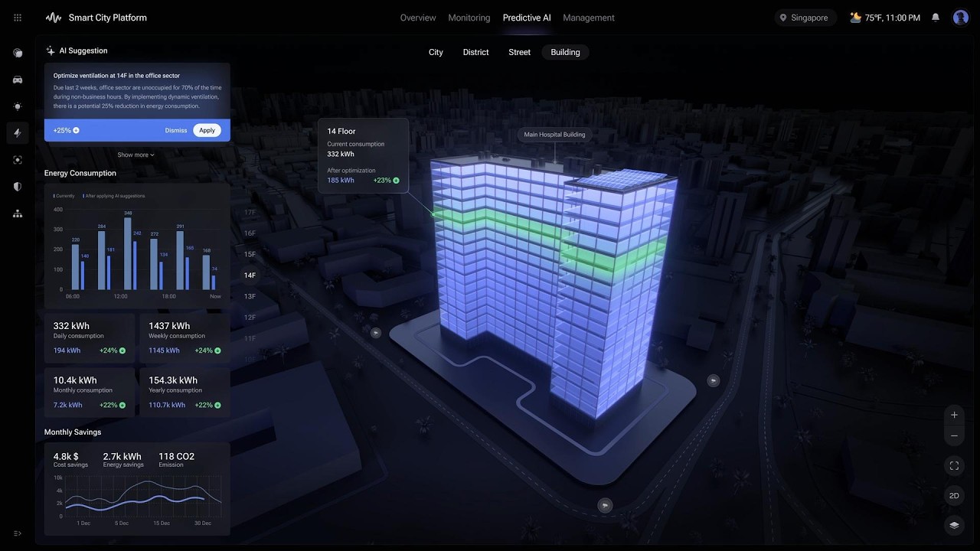This screenshot has height=551, width=980.
Task: Select the lightning bolt energy sidebar icon
Action: [x=18, y=133]
